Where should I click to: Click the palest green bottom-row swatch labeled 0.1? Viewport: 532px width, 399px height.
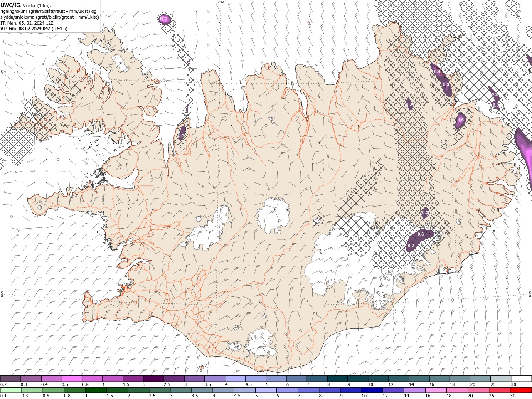coord(11,390)
